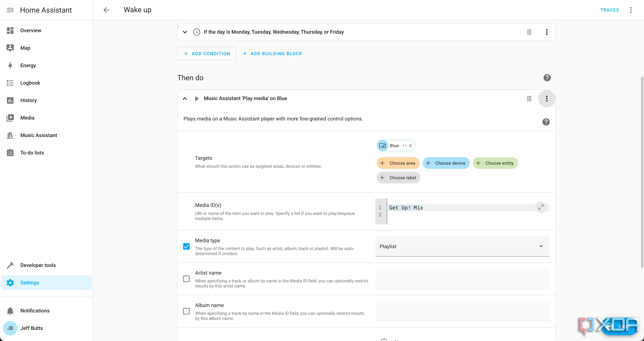Click the To-do lists clipboard icon
This screenshot has width=644, height=341.
[x=10, y=153]
